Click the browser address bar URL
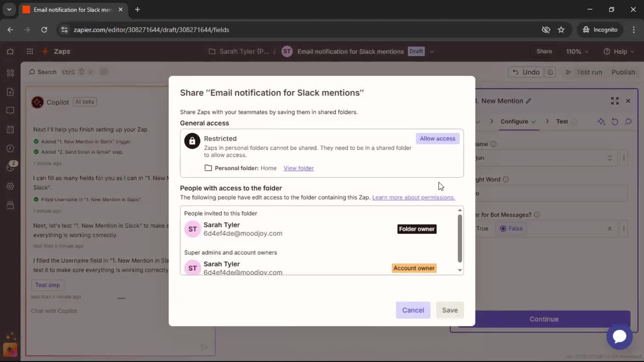The height and width of the screenshot is (362, 644). tap(151, 29)
